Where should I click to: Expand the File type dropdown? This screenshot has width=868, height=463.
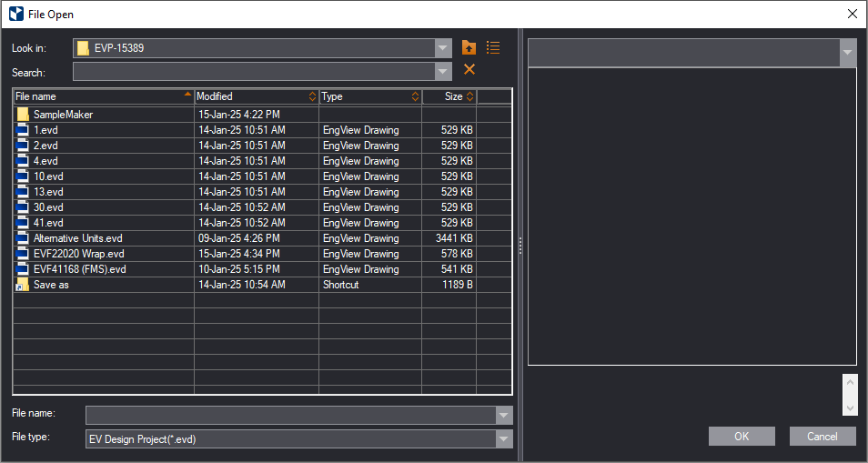pos(504,439)
